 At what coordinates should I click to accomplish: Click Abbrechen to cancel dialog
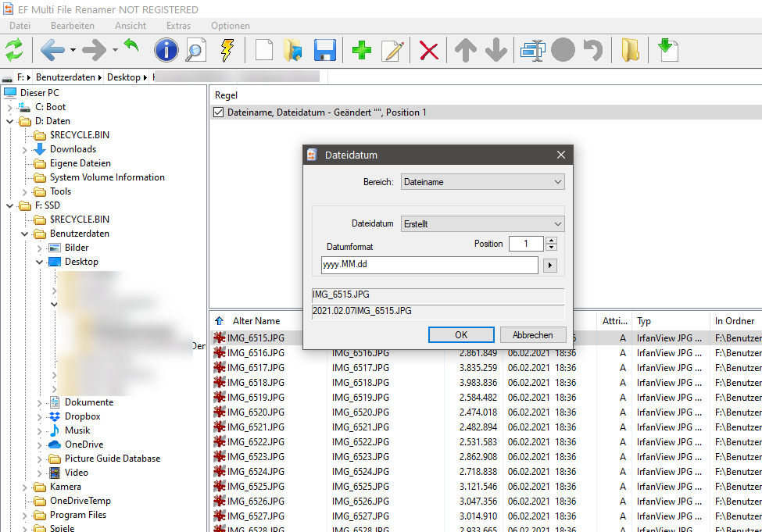point(533,335)
